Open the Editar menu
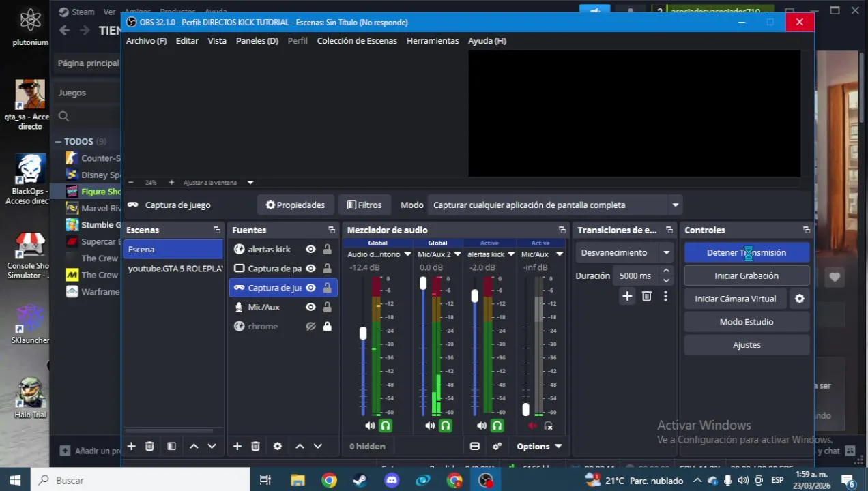The width and height of the screenshot is (868, 491). pos(187,41)
